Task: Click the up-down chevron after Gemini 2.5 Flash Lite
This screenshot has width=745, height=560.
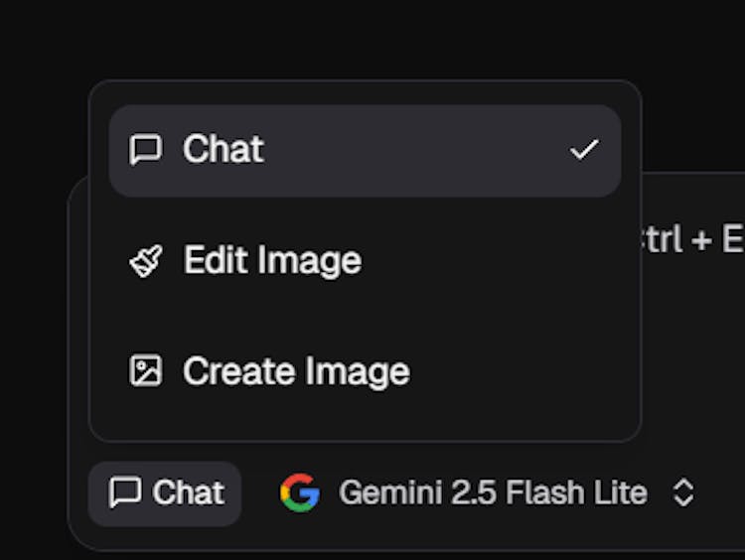Action: point(683,492)
